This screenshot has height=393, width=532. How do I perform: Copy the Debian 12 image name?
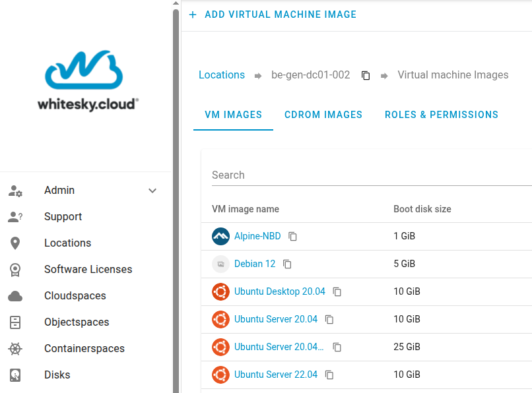coord(287,264)
